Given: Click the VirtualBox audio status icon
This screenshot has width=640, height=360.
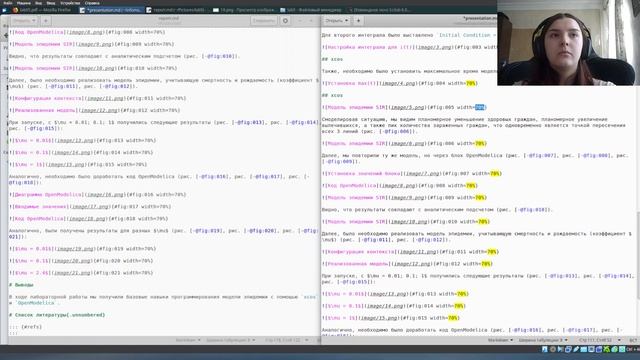Looking at the screenshot, I should [560, 349].
